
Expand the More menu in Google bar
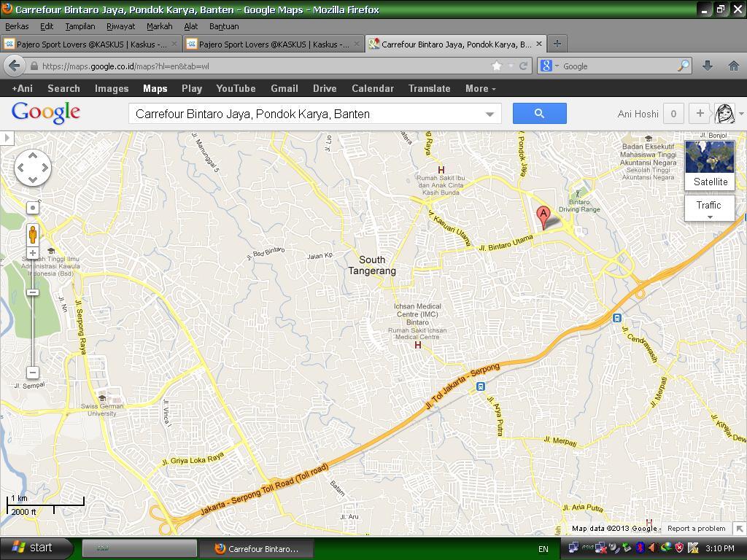481,88
